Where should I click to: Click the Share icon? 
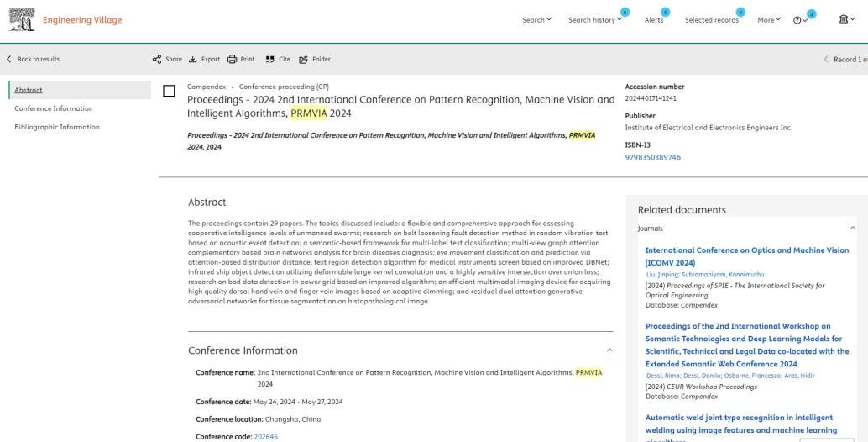tap(156, 59)
